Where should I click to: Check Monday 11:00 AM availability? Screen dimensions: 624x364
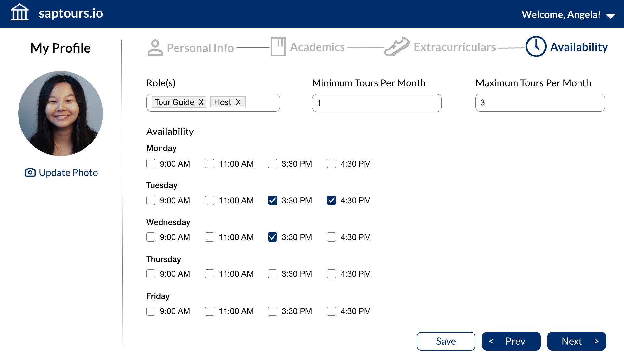pos(210,164)
